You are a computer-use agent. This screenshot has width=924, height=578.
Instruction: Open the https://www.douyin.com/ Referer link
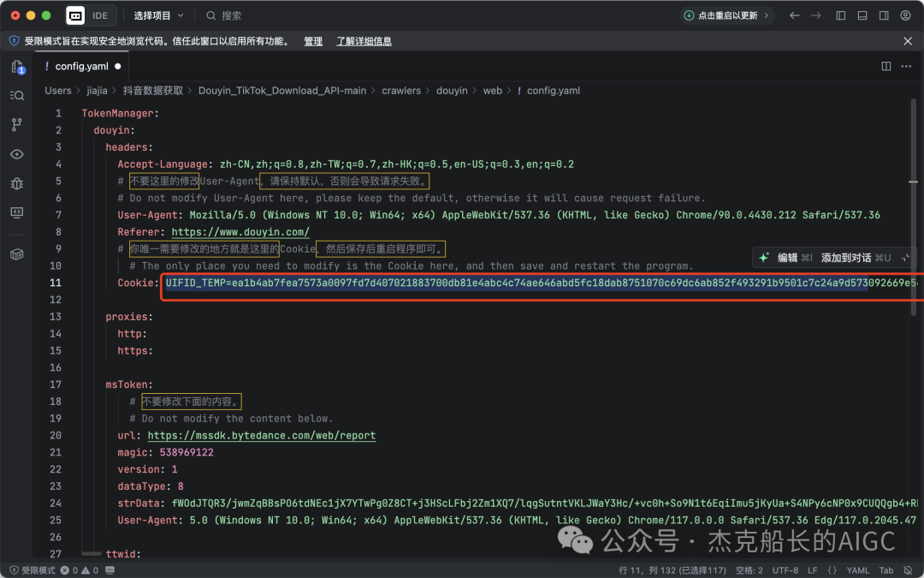pos(240,232)
